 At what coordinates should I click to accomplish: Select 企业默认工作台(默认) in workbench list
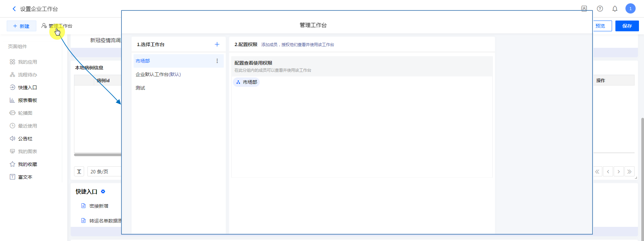point(158,74)
